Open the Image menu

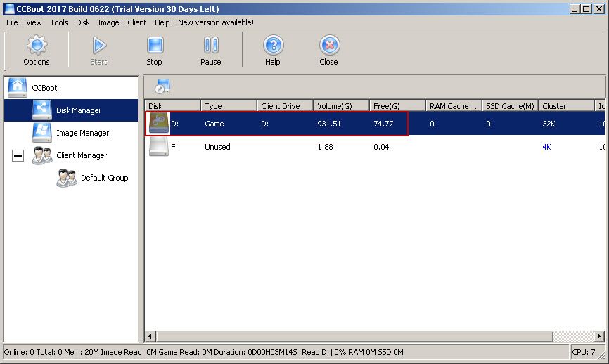[108, 22]
